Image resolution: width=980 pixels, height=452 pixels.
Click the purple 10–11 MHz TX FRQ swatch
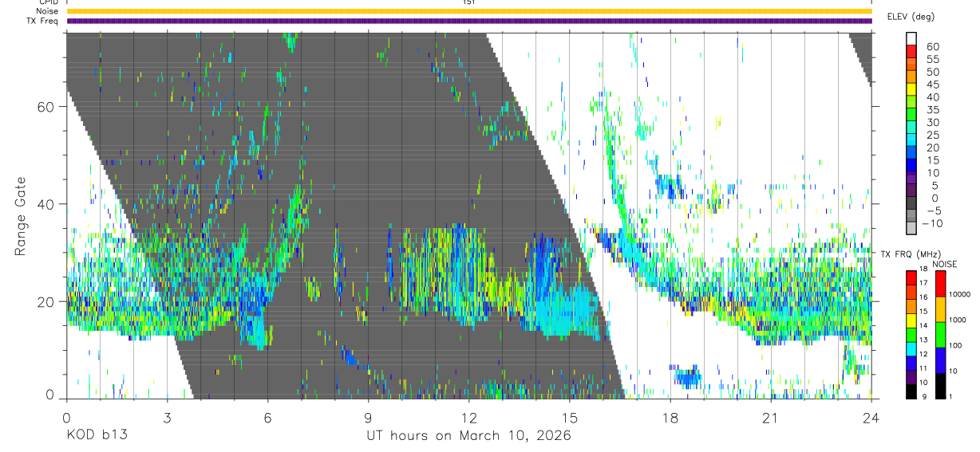coord(911,377)
